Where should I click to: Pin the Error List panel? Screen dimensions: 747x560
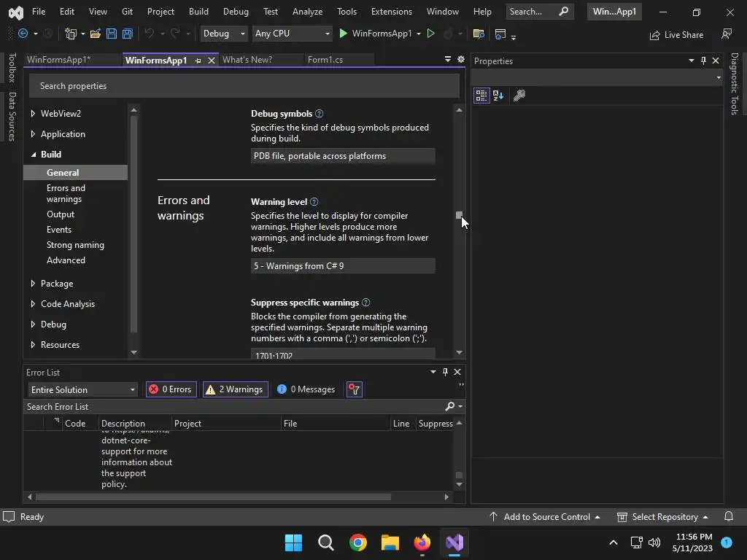pos(445,372)
